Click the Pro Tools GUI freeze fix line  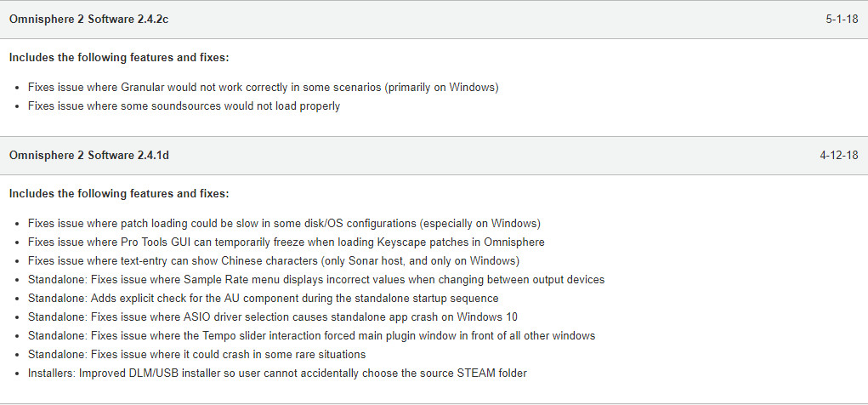tap(286, 242)
